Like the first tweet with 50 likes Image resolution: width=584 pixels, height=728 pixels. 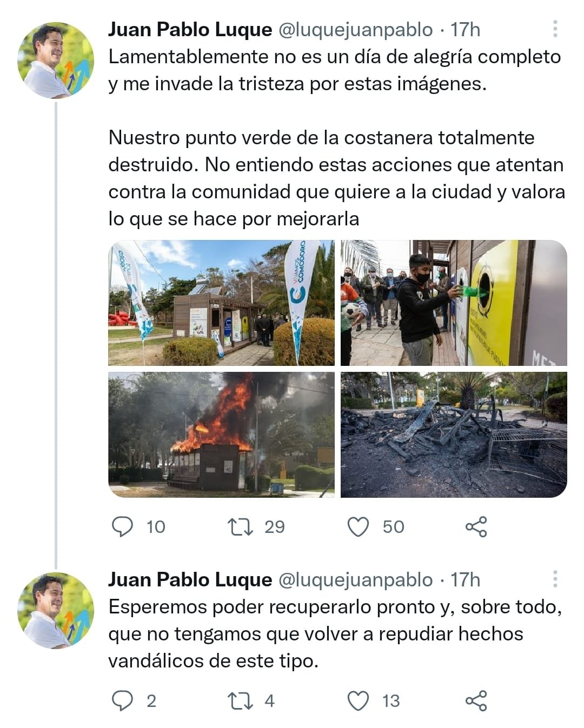point(358,526)
